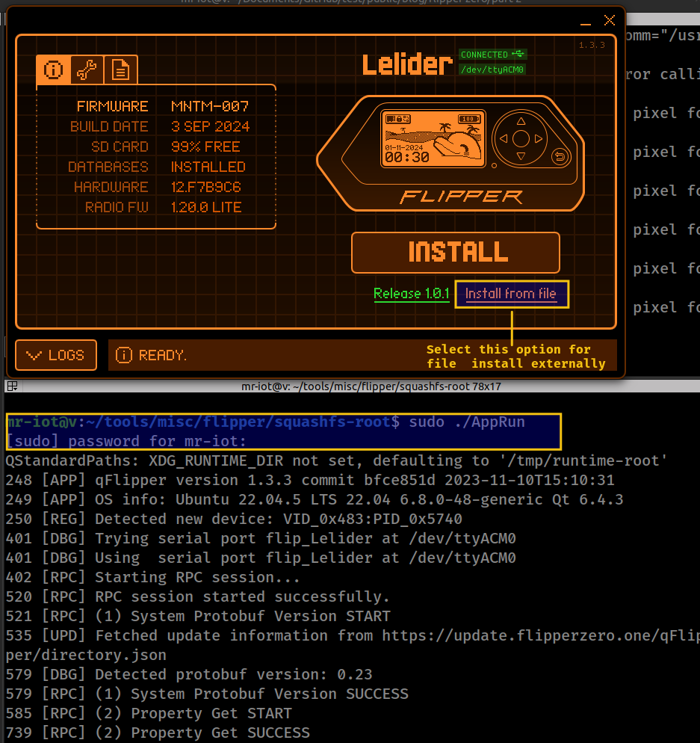This screenshot has height=743, width=700.
Task: Click the Using serial port log line
Action: 261,558
